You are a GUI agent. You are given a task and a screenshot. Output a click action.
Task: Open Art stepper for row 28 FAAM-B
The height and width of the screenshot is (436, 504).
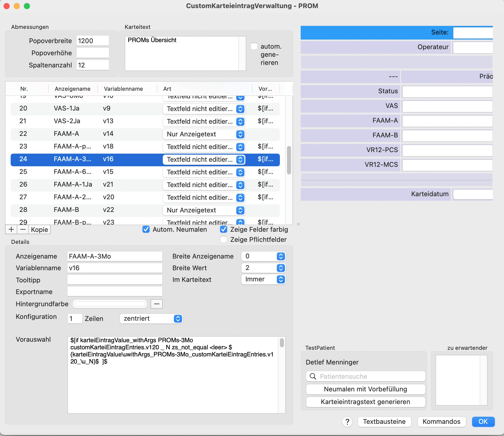pyautogui.click(x=240, y=210)
